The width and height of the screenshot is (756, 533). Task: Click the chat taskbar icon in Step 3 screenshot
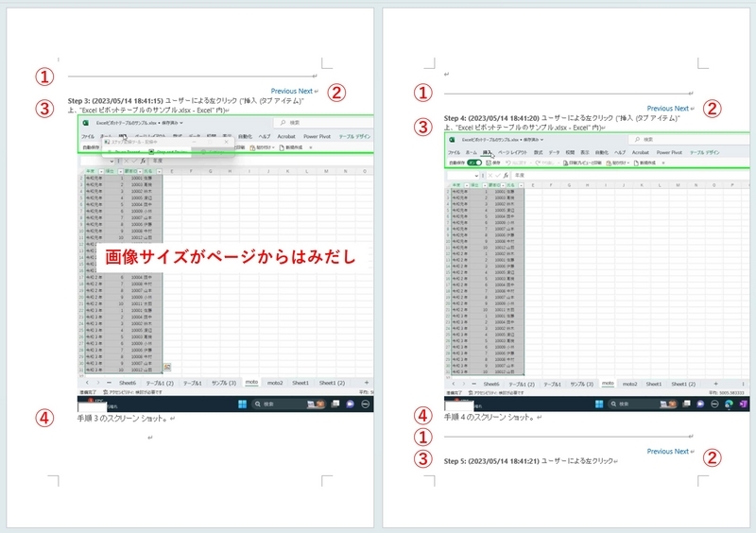350,404
